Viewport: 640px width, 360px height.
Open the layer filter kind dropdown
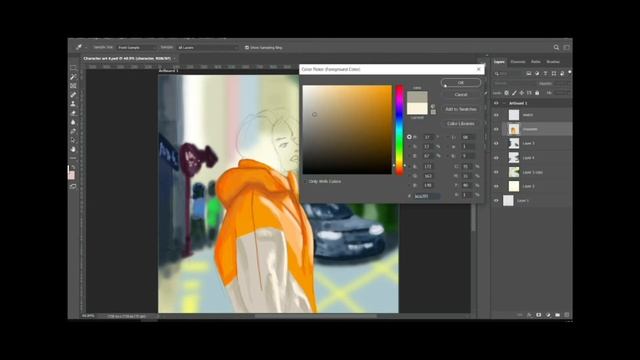point(508,73)
